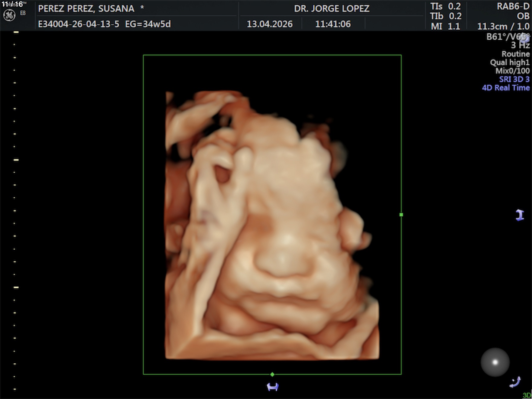Click the curved rotation arrows icon
The height and width of the screenshot is (399, 532).
(515, 382)
